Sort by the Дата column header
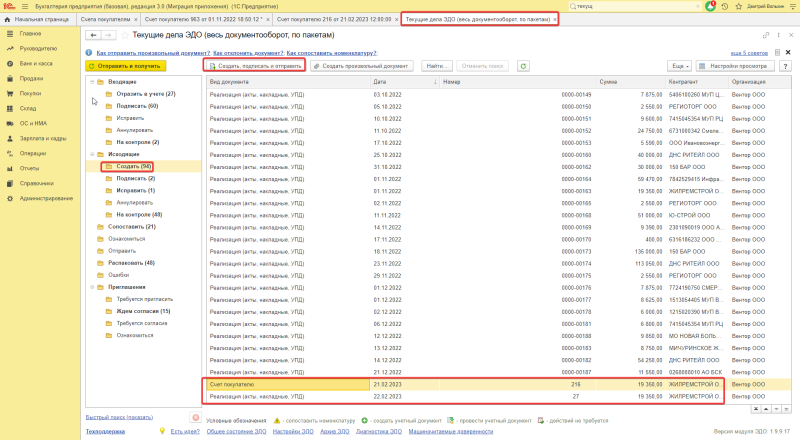The image size is (800, 440). (x=404, y=82)
